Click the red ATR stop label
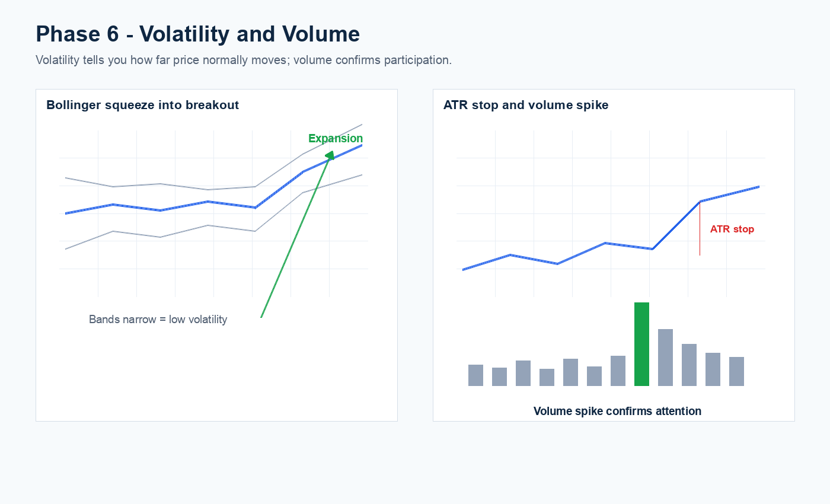Image resolution: width=830 pixels, height=504 pixels. pyautogui.click(x=732, y=229)
